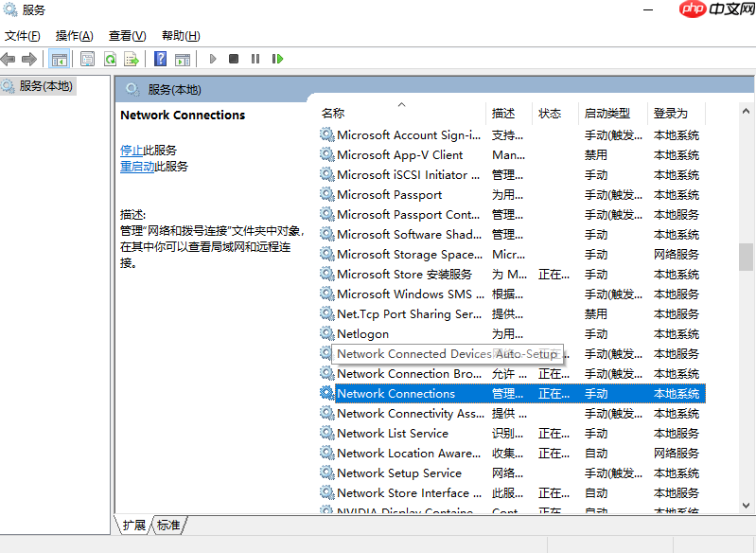Open the 查看(V) menu
This screenshot has width=756, height=553.
(x=128, y=36)
